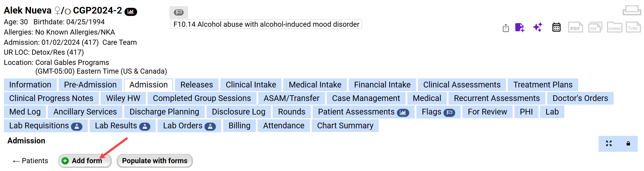
Task: Click the printer icon
Action: 632,10
